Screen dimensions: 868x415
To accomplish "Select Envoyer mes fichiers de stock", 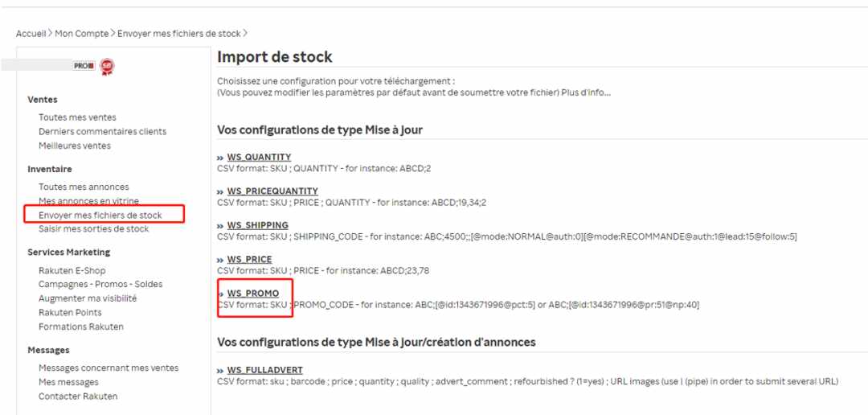I will click(100, 215).
